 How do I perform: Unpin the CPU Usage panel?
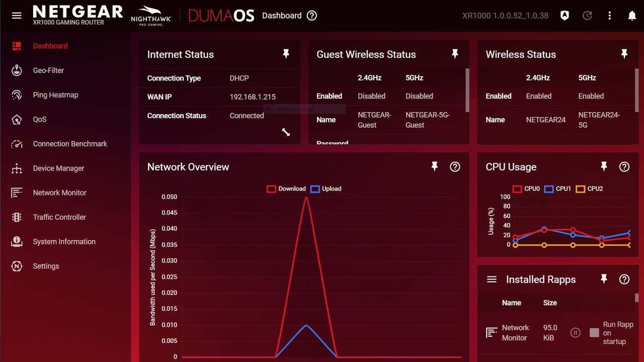pyautogui.click(x=604, y=167)
